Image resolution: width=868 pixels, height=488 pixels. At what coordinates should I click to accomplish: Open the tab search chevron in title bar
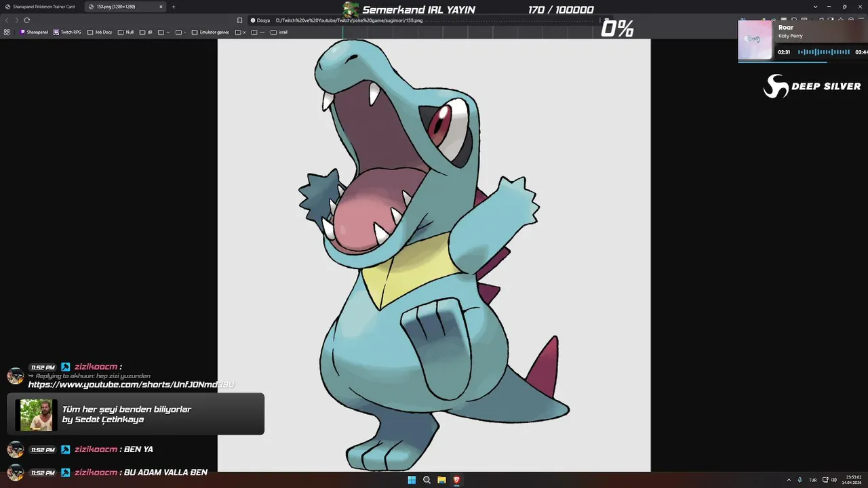tap(815, 7)
